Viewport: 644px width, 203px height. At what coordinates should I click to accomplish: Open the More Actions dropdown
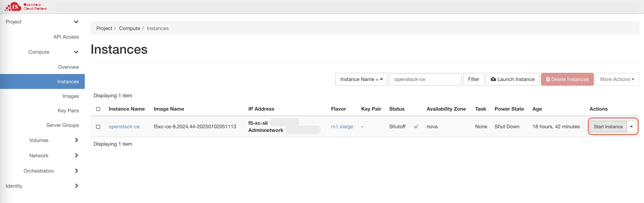click(617, 79)
